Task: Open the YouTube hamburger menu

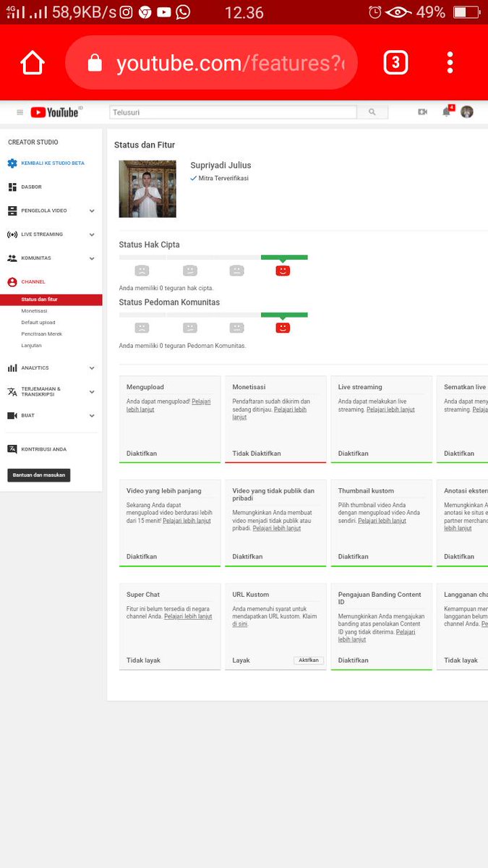Action: (20, 112)
